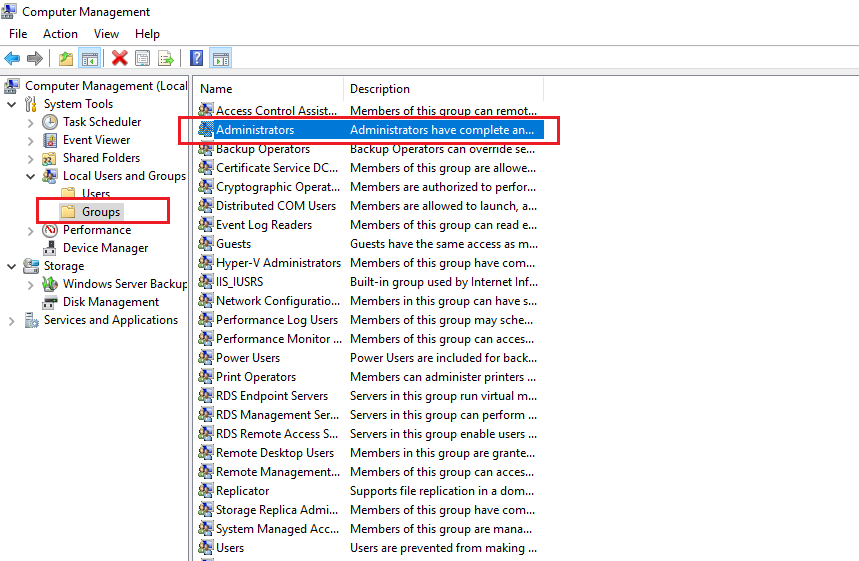
Task: Expand the Shared Folders node
Action: tap(31, 159)
